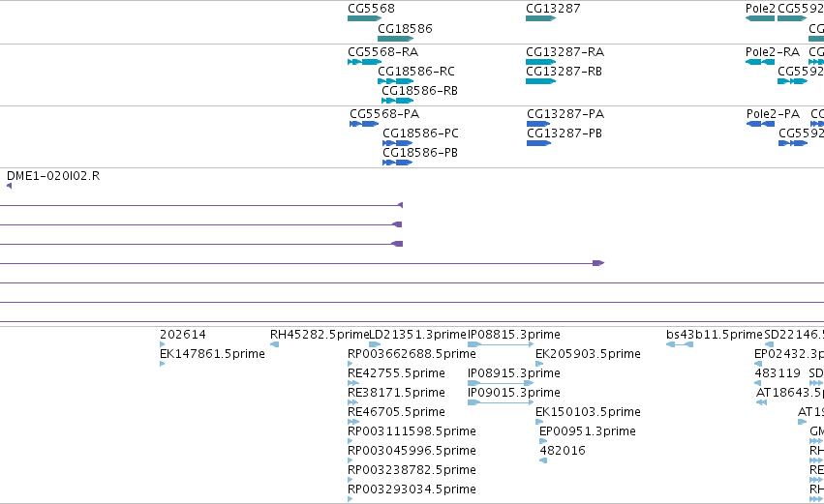Select transcript label Pole2-RA
The width and height of the screenshot is (824, 504).
pos(773,52)
